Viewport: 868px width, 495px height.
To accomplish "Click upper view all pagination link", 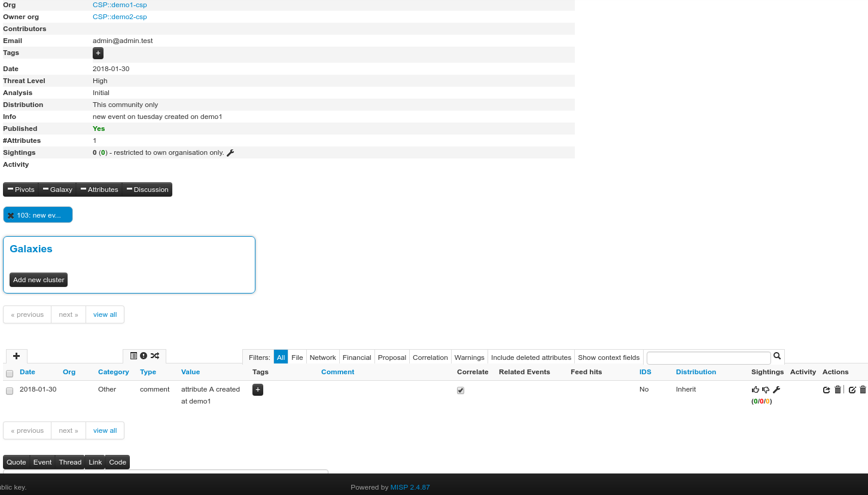I will point(105,314).
